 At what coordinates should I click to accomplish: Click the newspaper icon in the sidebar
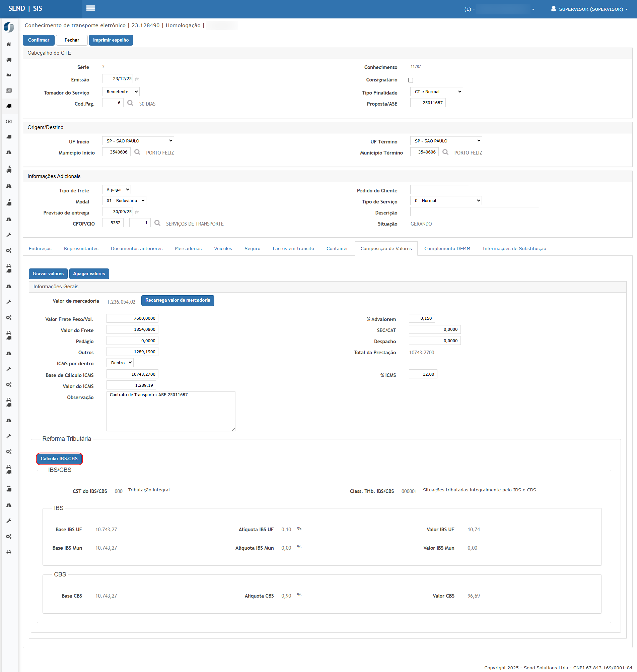(x=9, y=91)
